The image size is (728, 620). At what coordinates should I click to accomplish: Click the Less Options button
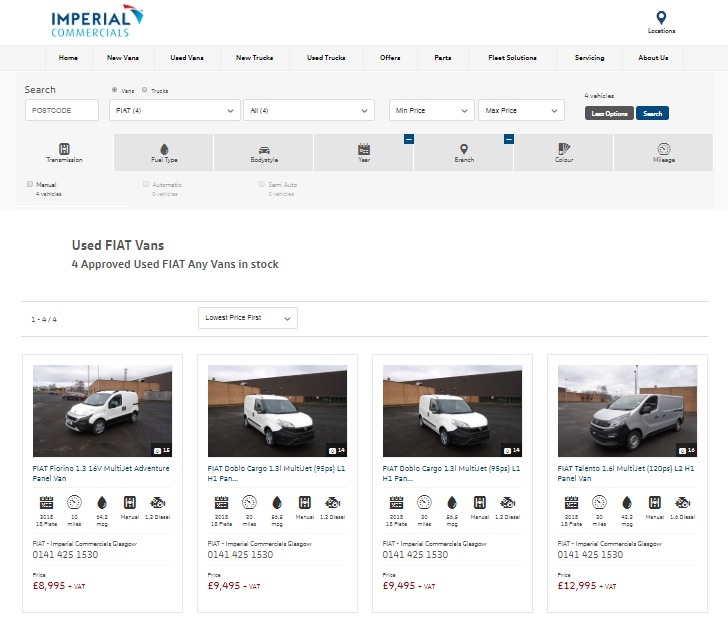coord(608,114)
